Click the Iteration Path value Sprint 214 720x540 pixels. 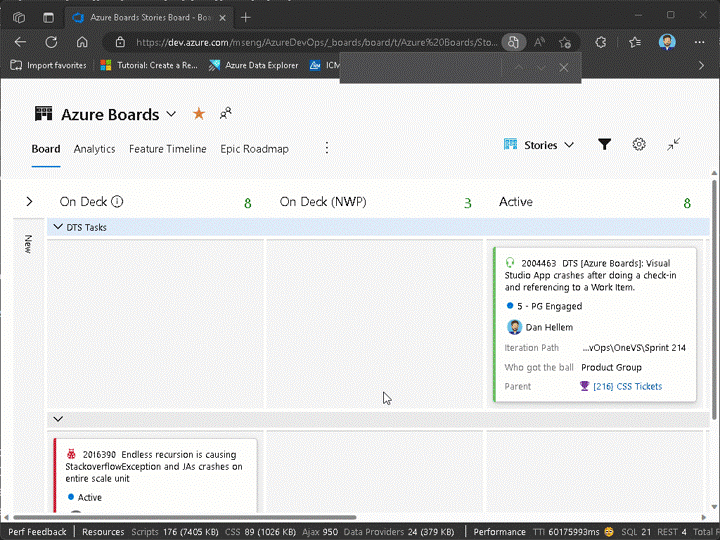634,348
